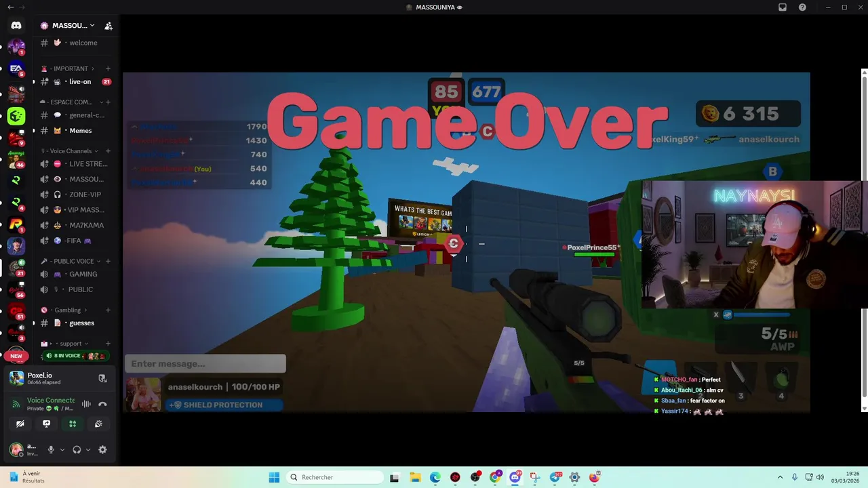Adjust the webcam overlay volume slider
Screen dimensions: 868x488
pos(762,314)
